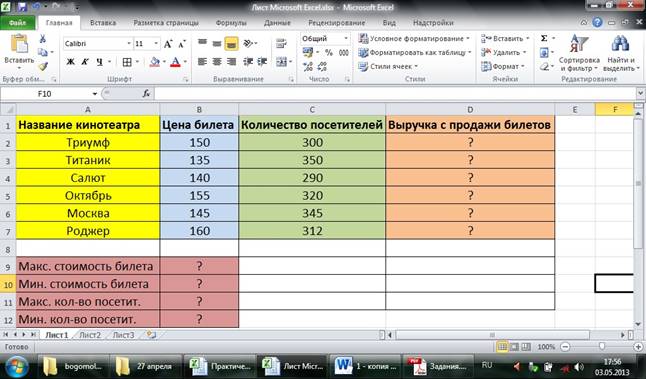Open the Лист2 sheet tab
The image size is (646, 379).
point(90,335)
